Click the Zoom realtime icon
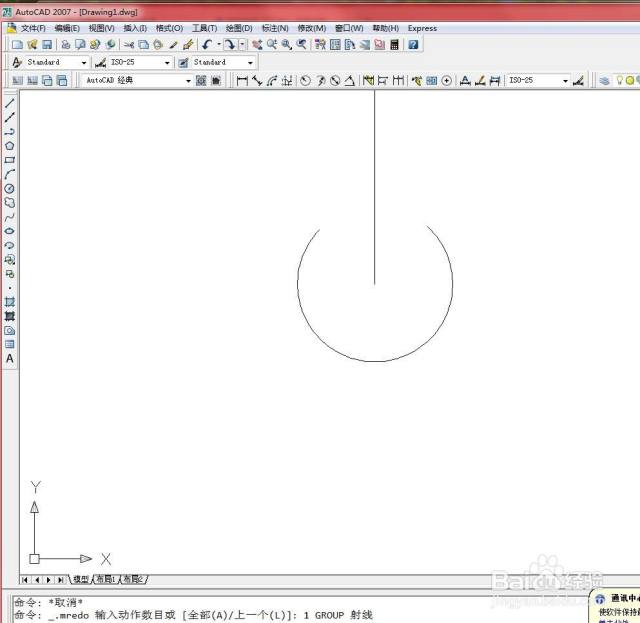 click(x=271, y=44)
